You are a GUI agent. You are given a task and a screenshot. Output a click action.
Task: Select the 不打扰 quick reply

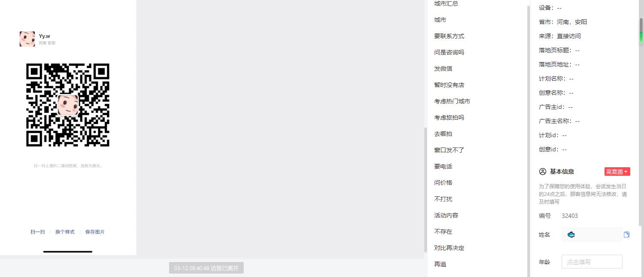tap(443, 199)
